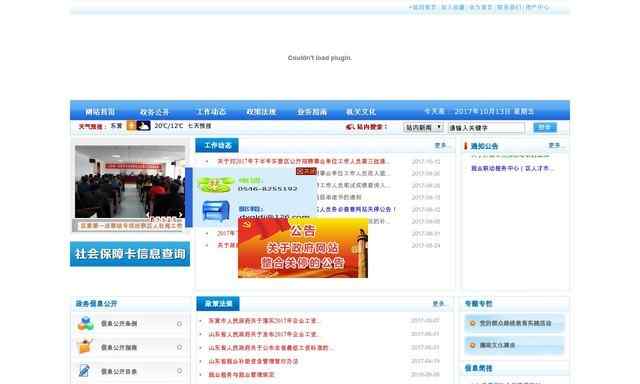Click phone number 0546-8255192 in popup
640x384 pixels.
(x=267, y=189)
